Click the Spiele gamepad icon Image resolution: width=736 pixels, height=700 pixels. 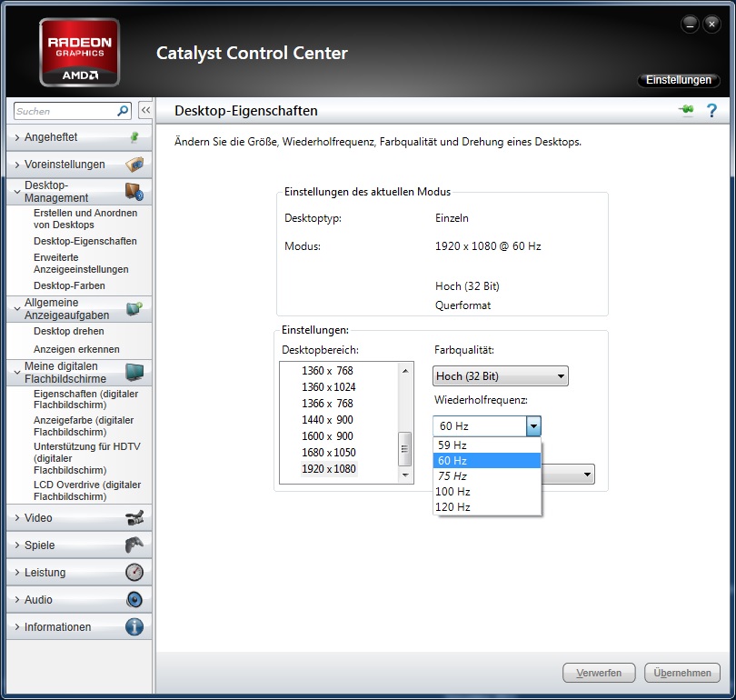pos(134,545)
